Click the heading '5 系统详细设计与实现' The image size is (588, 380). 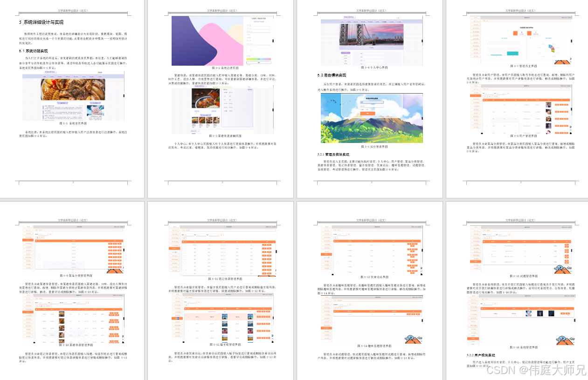pyautogui.click(x=41, y=22)
